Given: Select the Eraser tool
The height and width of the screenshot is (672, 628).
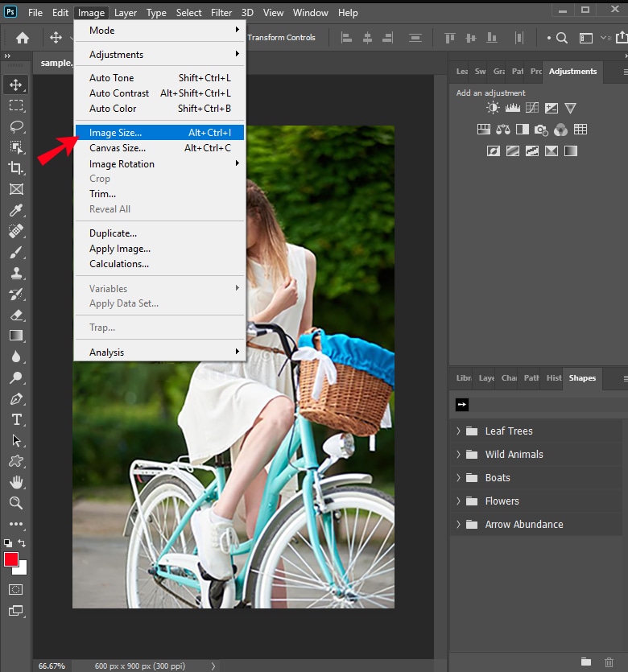Looking at the screenshot, I should tap(16, 315).
